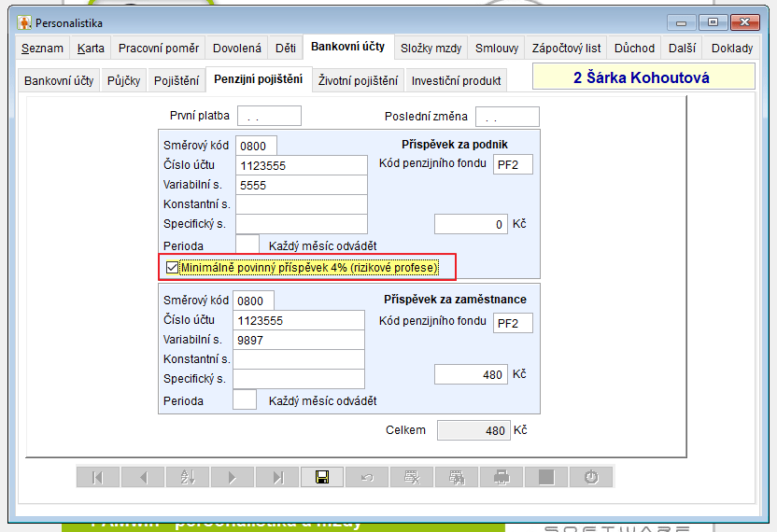Go to the previous record
The height and width of the screenshot is (532, 777).
click(143, 477)
